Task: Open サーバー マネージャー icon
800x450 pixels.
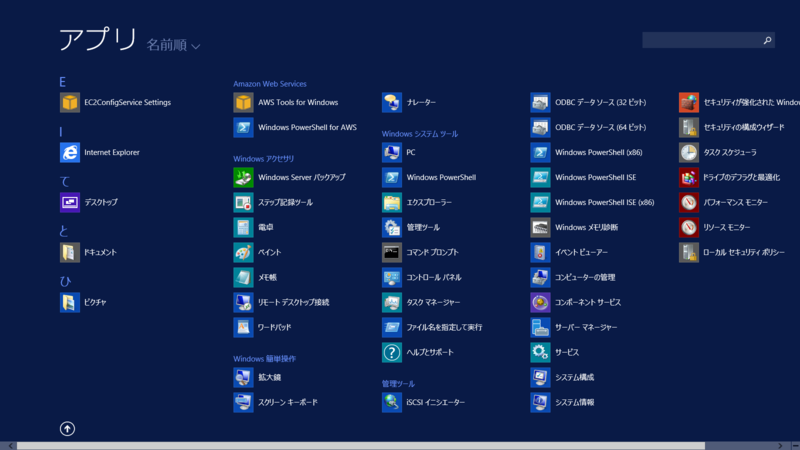Action: point(540,328)
